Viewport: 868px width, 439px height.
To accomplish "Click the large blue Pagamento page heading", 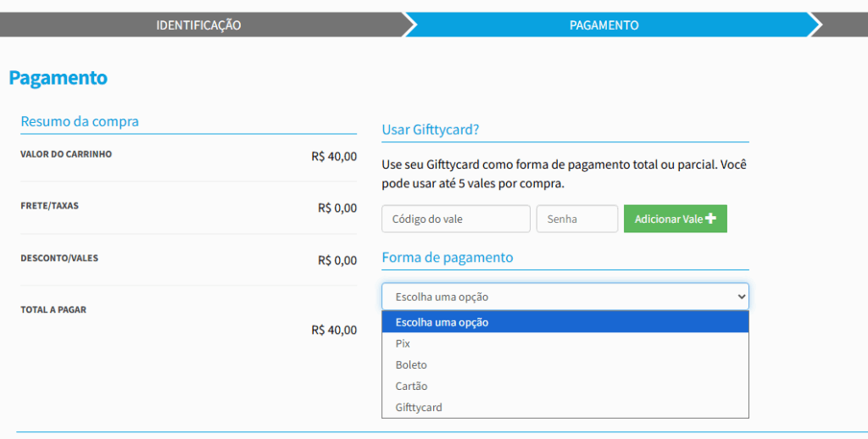I will [58, 78].
